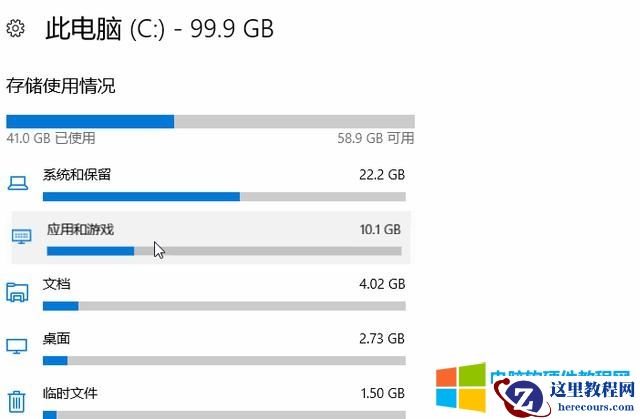Click the System and reserved laptop icon
This screenshot has width=640, height=419.
(x=17, y=183)
